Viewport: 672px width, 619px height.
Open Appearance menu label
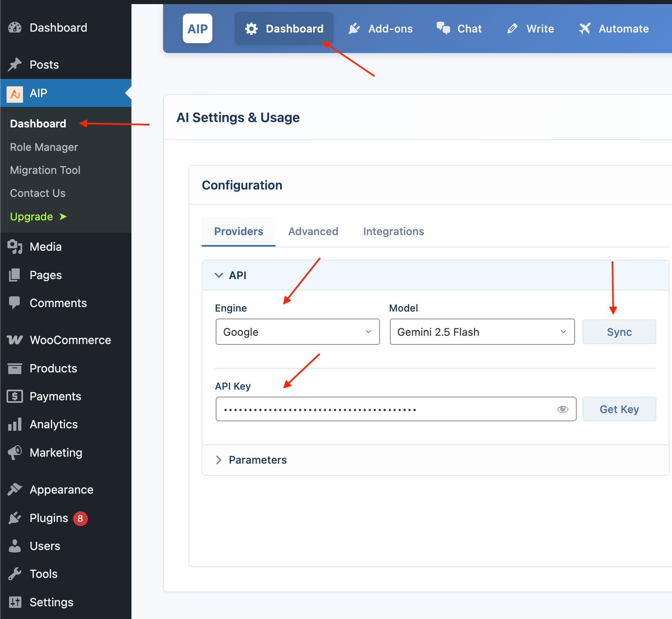pyautogui.click(x=62, y=490)
